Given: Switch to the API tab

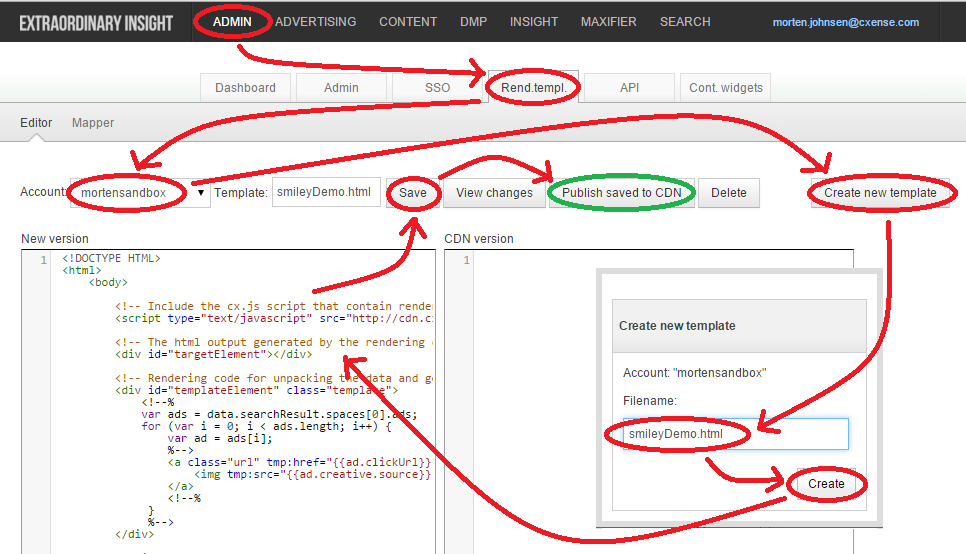Looking at the screenshot, I should (x=630, y=88).
